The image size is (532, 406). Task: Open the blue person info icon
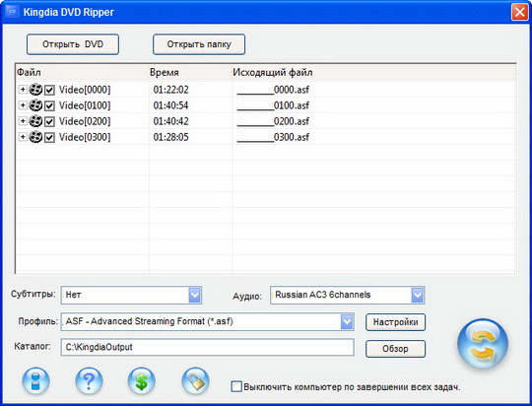[36, 381]
